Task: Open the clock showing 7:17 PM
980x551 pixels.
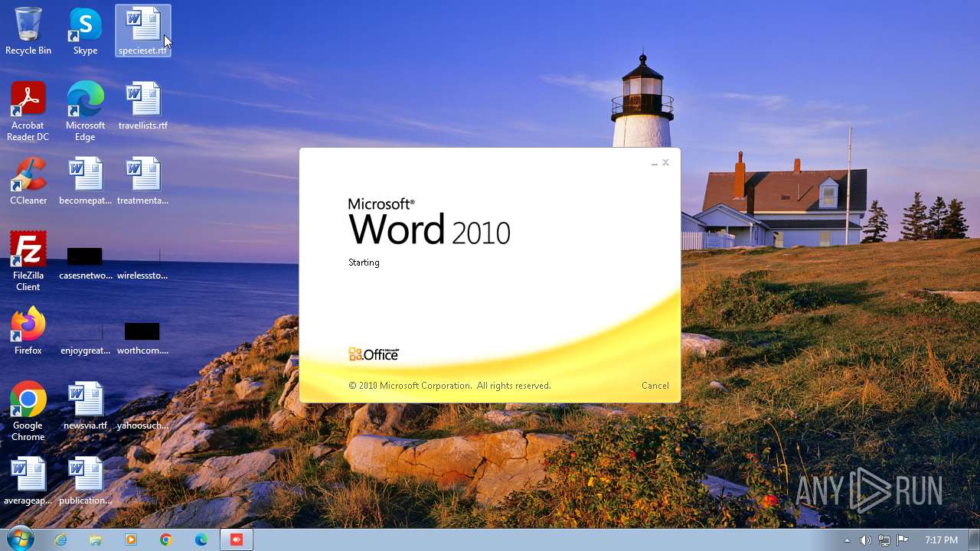Action: click(941, 540)
